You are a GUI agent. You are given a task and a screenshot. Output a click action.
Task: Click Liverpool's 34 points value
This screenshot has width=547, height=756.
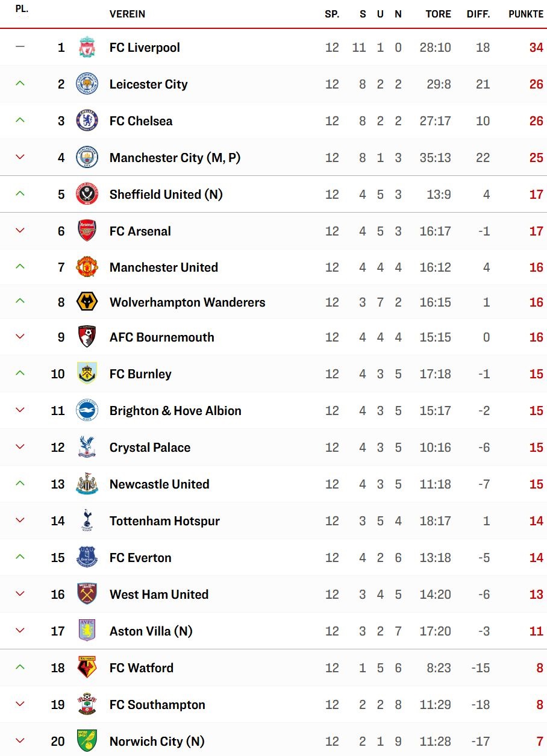coord(536,48)
